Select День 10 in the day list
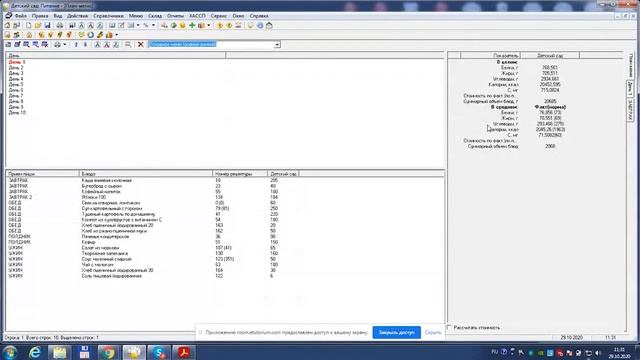 pyautogui.click(x=17, y=113)
